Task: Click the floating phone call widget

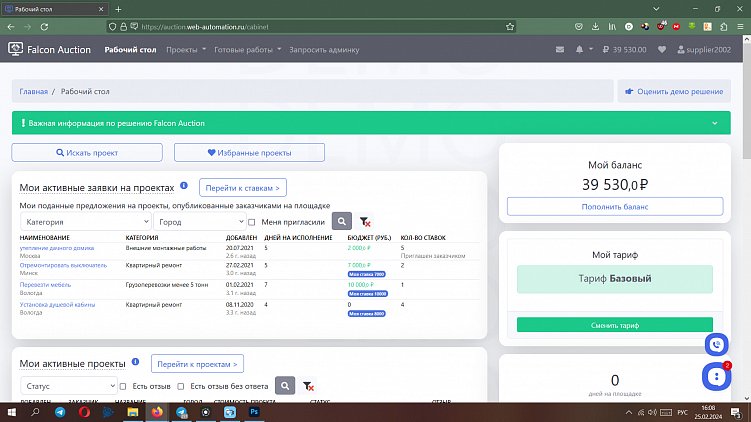Action: click(717, 344)
